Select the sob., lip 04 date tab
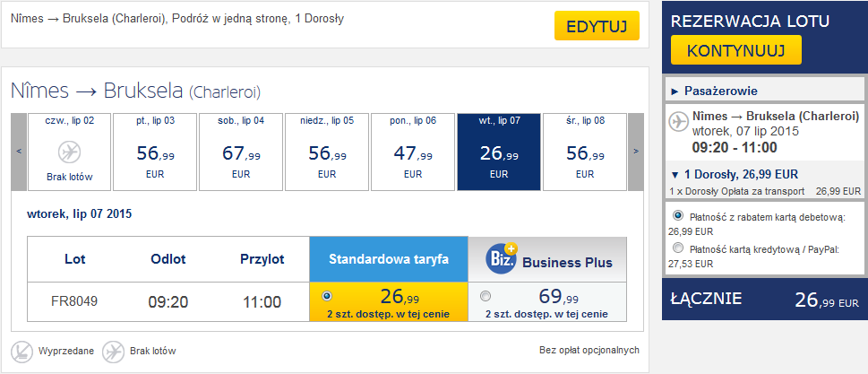 point(241,152)
